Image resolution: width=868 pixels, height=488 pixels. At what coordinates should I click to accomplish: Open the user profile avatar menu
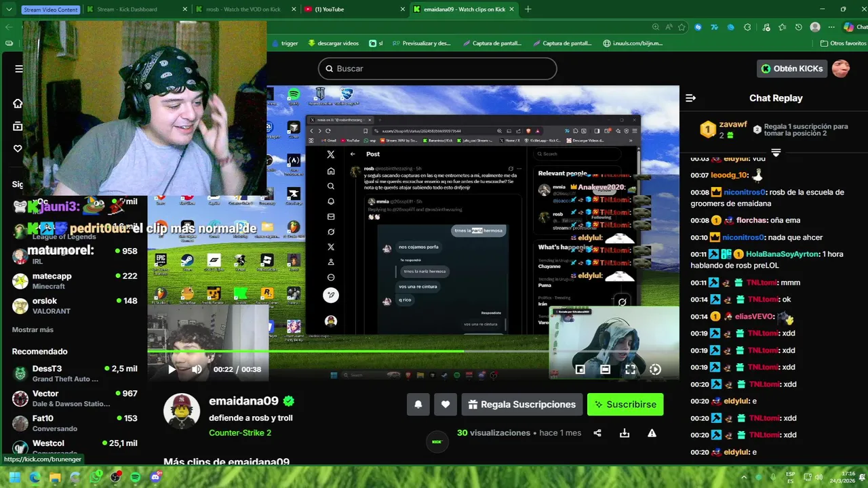(841, 68)
